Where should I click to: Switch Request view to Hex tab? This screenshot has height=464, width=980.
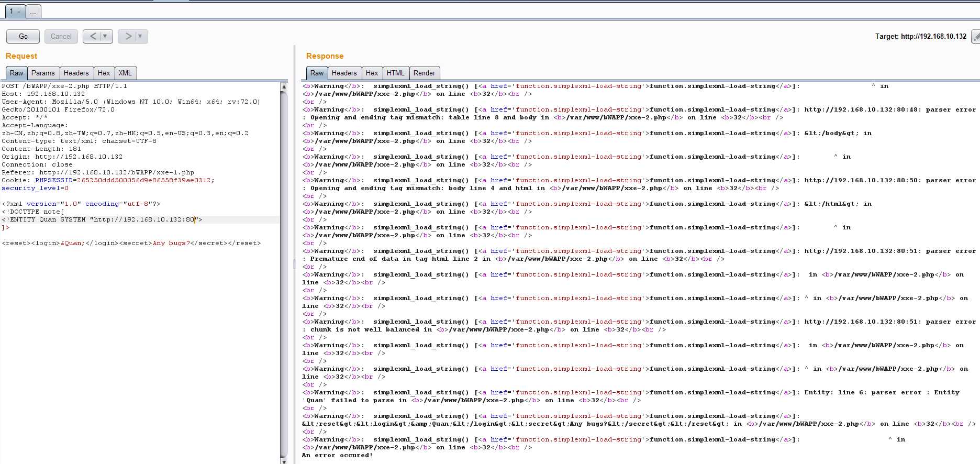104,73
